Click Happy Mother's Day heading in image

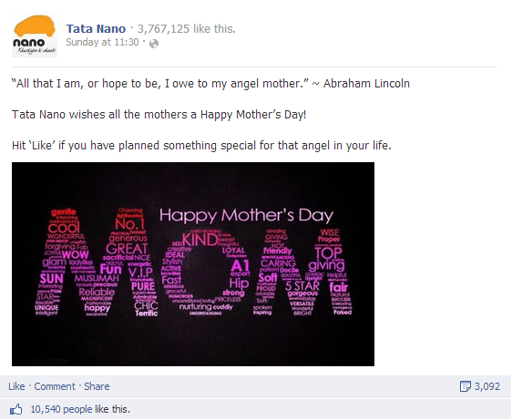pyautogui.click(x=246, y=216)
